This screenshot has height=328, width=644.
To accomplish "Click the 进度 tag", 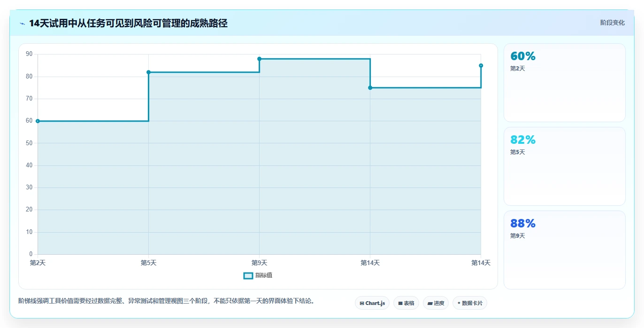I will tap(436, 303).
